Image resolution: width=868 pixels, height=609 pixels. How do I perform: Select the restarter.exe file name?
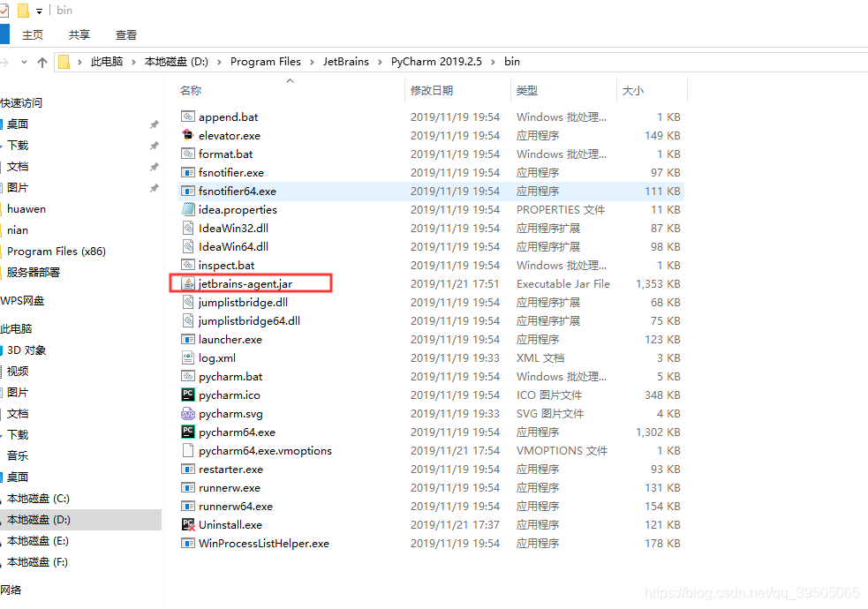pyautogui.click(x=230, y=469)
